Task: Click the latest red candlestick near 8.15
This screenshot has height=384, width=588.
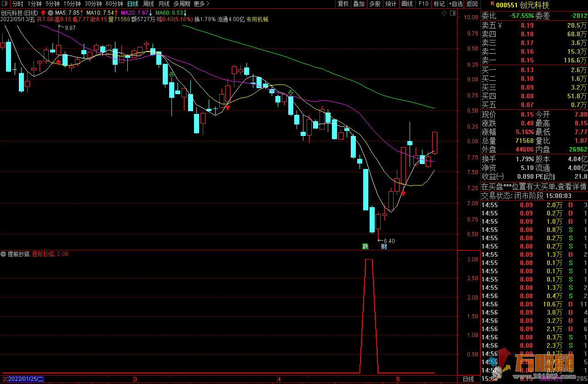Action: [434, 143]
